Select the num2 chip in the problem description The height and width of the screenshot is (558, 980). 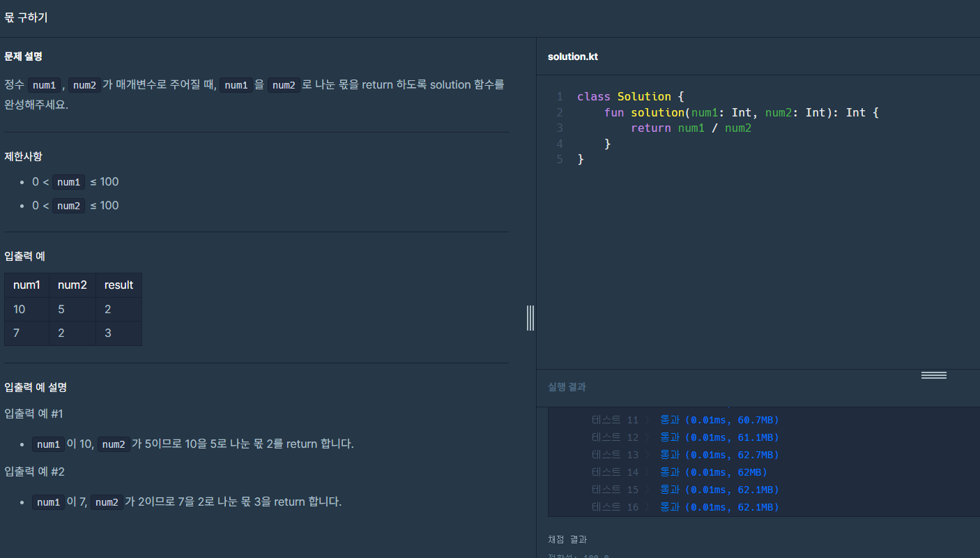click(84, 84)
